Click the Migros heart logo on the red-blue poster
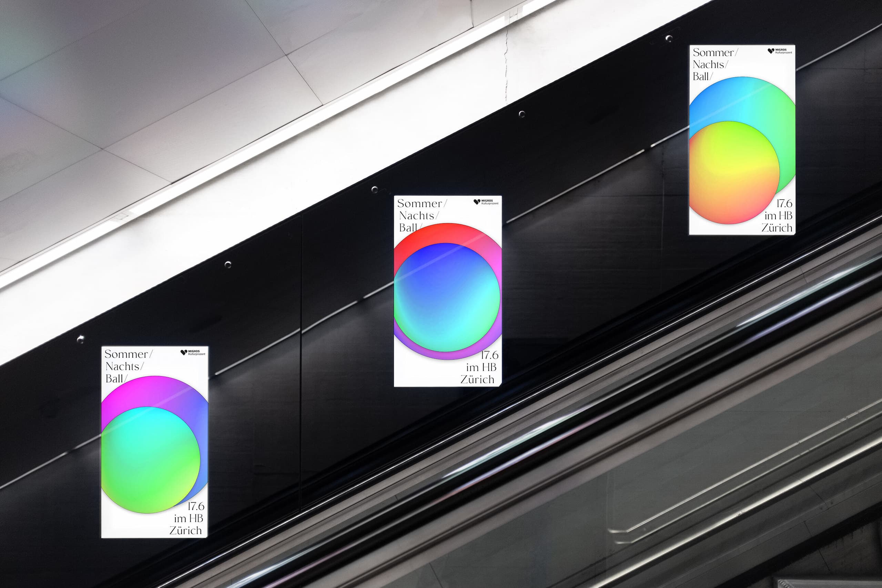The image size is (882, 588). 477,202
